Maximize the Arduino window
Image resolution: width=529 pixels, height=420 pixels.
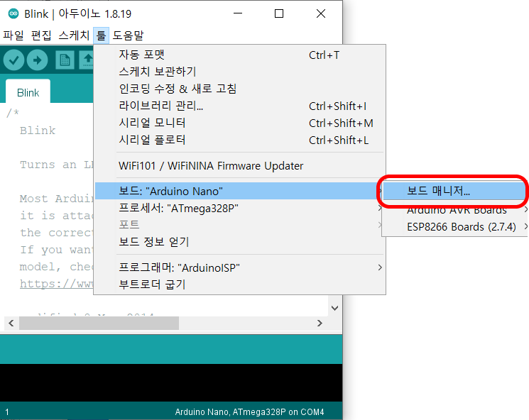coord(279,13)
